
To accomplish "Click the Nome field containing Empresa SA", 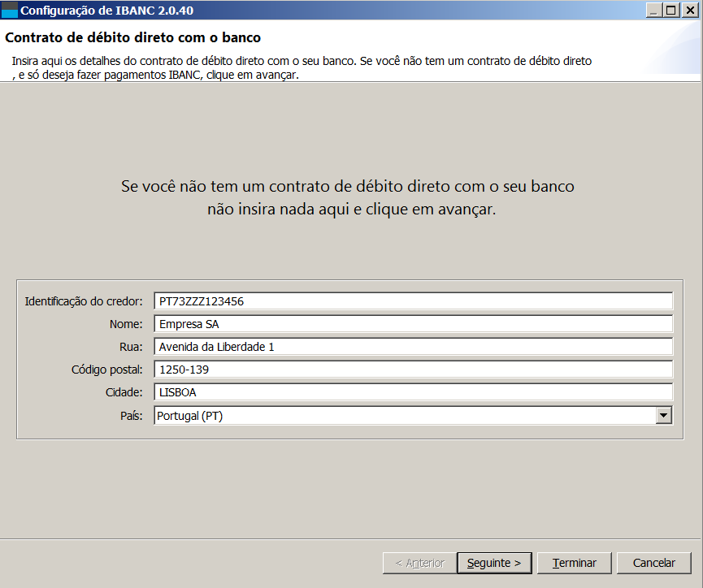I will tap(413, 324).
